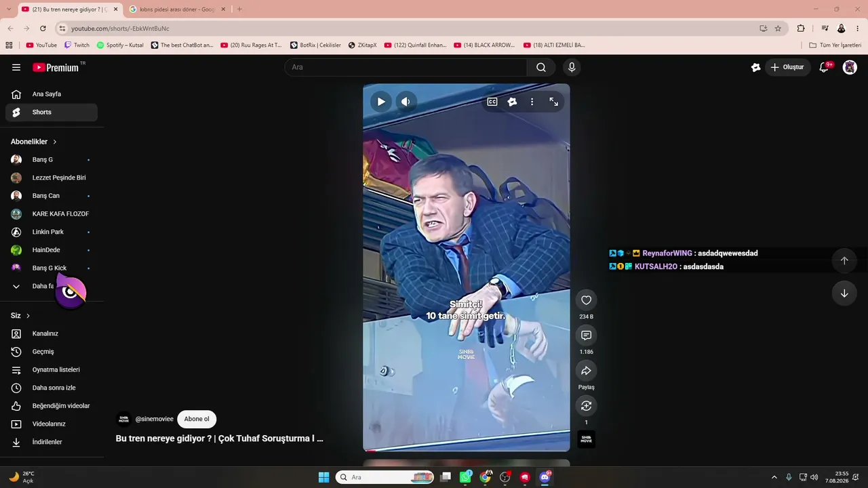This screenshot has width=868, height=488.
Task: Open the Twitch bookmark
Action: coord(77,45)
